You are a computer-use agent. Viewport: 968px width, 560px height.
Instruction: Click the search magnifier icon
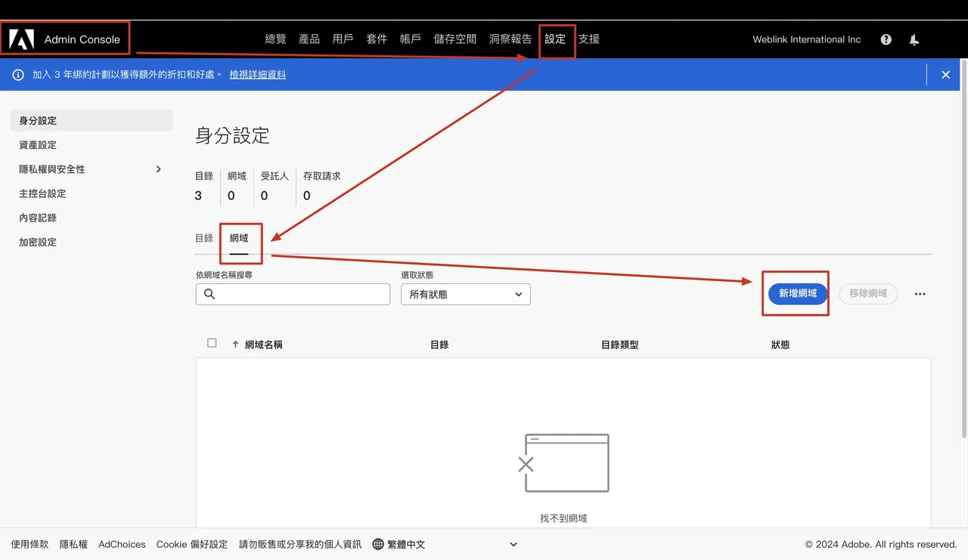coord(209,294)
